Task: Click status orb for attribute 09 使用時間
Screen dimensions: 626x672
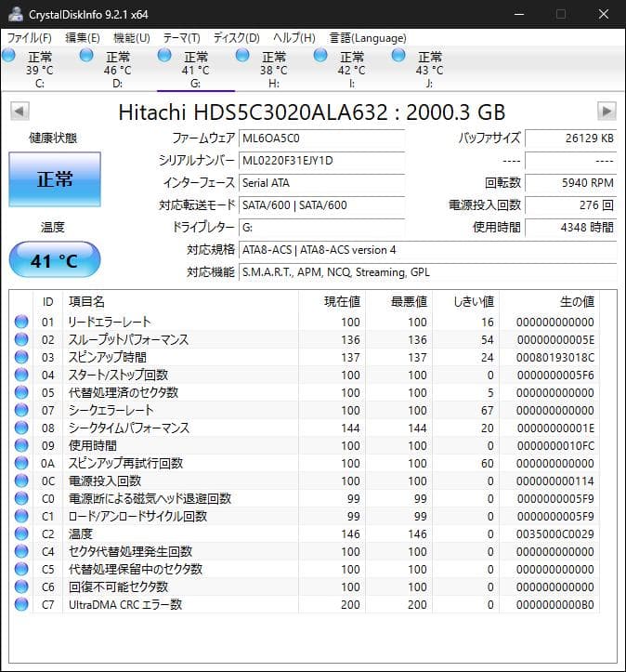Action: (21, 445)
